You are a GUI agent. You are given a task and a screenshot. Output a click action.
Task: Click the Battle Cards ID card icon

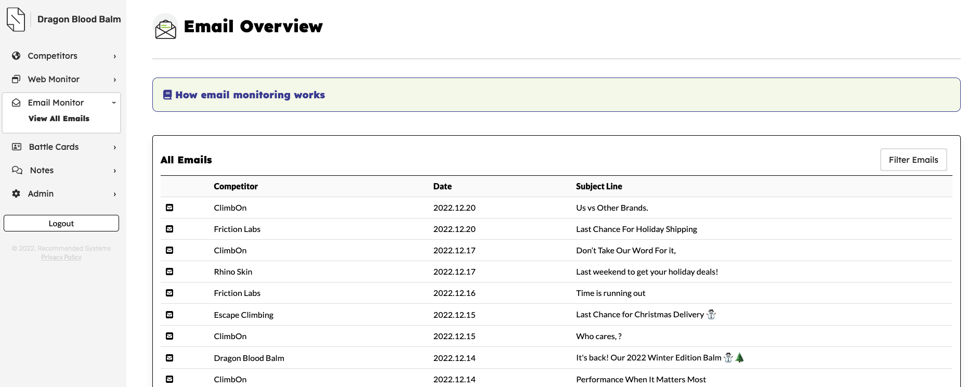(17, 147)
